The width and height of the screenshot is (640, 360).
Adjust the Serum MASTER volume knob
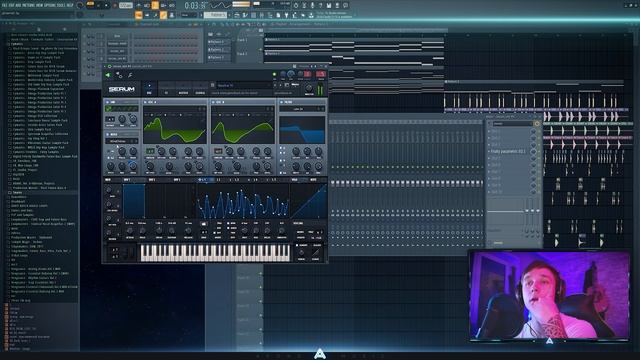click(309, 88)
